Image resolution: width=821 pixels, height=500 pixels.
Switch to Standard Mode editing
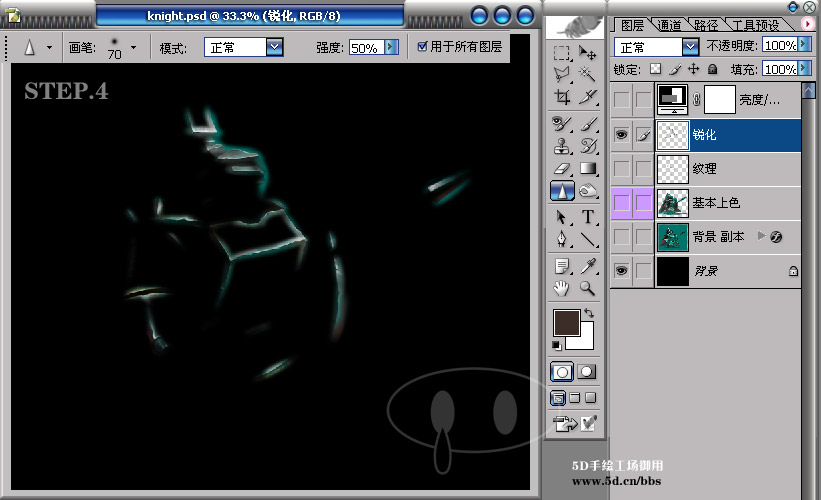tap(562, 372)
